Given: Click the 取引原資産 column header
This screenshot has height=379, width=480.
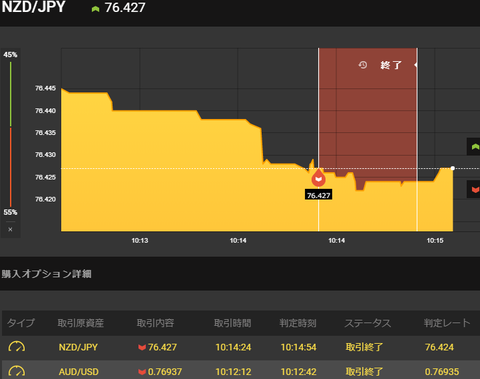Looking at the screenshot, I should tap(81, 323).
